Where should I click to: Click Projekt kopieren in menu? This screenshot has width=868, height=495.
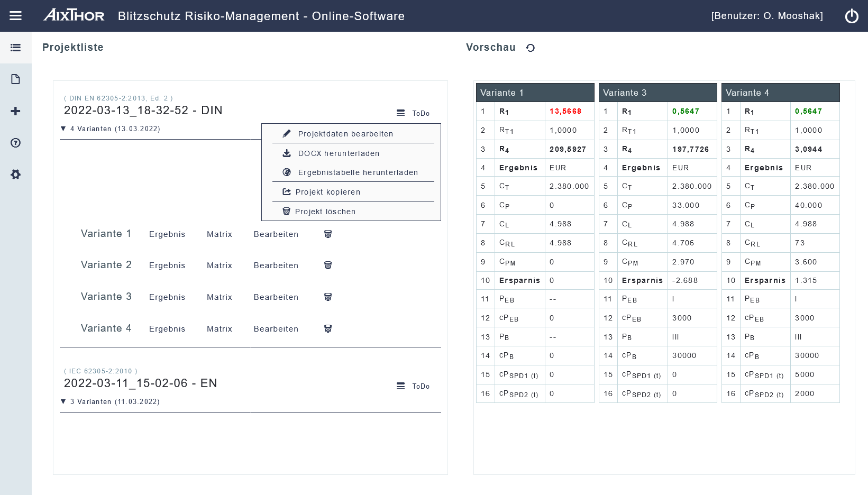[x=327, y=192]
